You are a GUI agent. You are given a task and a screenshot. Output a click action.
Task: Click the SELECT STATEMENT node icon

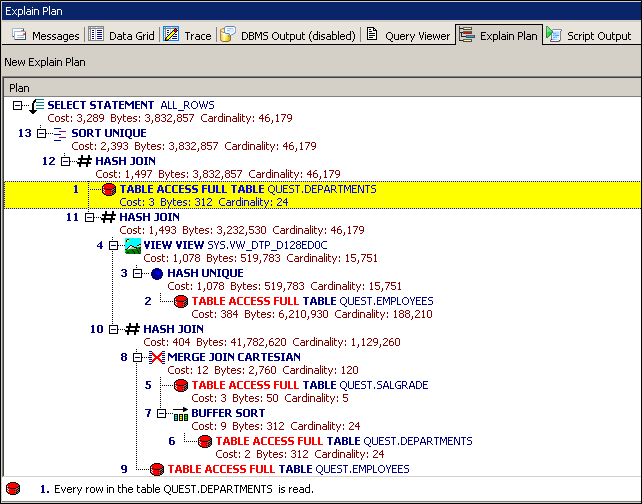click(37, 105)
